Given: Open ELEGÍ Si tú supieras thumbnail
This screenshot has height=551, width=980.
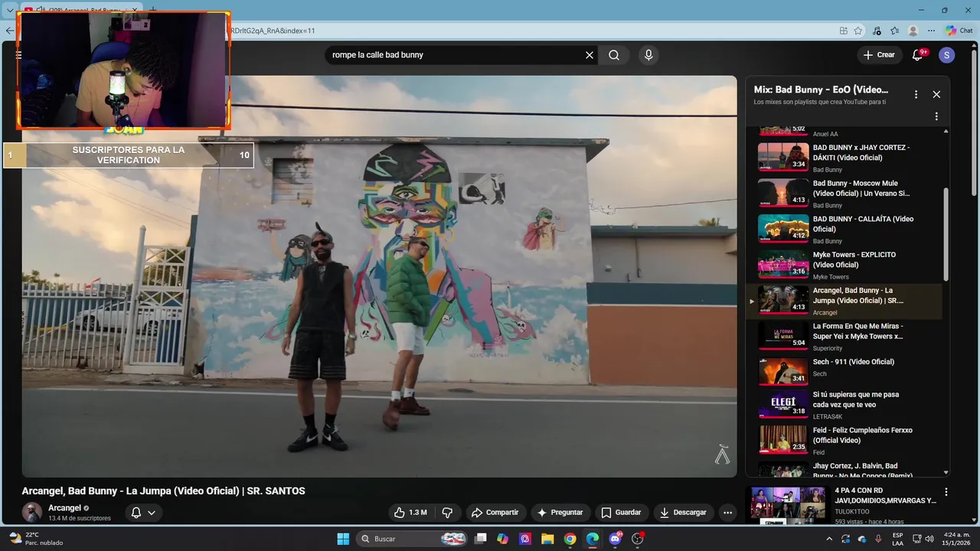Looking at the screenshot, I should pos(783,404).
